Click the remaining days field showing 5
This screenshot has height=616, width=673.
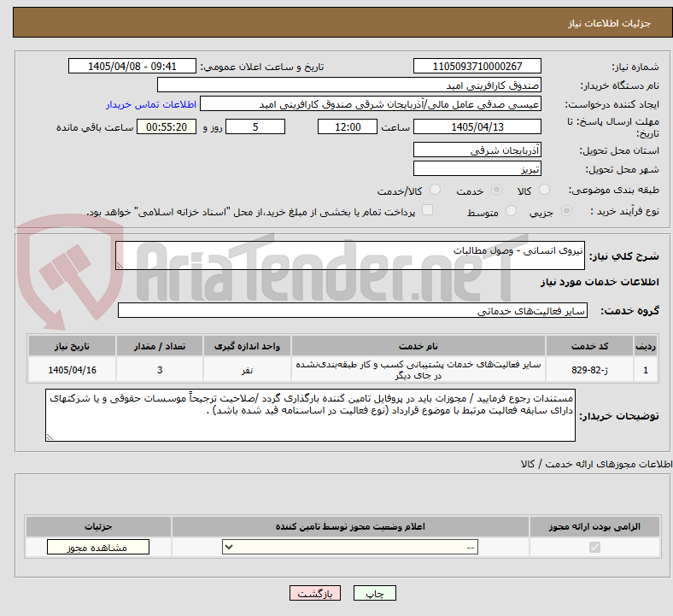click(x=255, y=126)
